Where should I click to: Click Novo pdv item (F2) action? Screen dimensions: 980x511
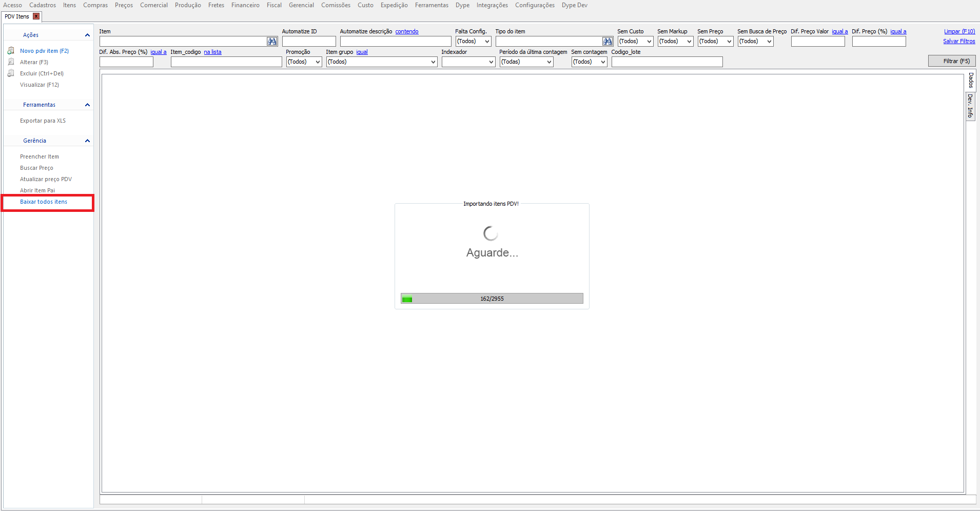point(44,51)
